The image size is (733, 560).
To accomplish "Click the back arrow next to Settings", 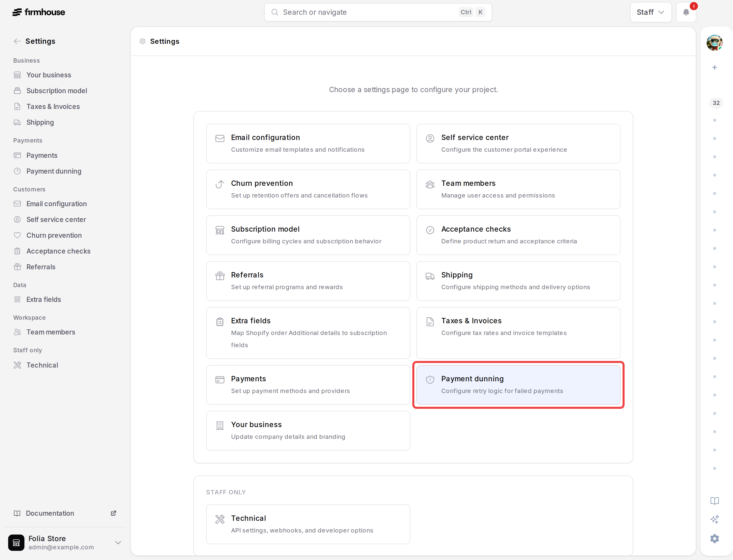I will pos(17,41).
